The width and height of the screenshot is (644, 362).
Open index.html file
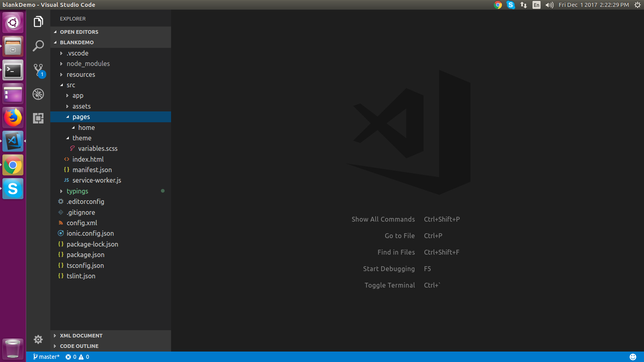[111, 159]
